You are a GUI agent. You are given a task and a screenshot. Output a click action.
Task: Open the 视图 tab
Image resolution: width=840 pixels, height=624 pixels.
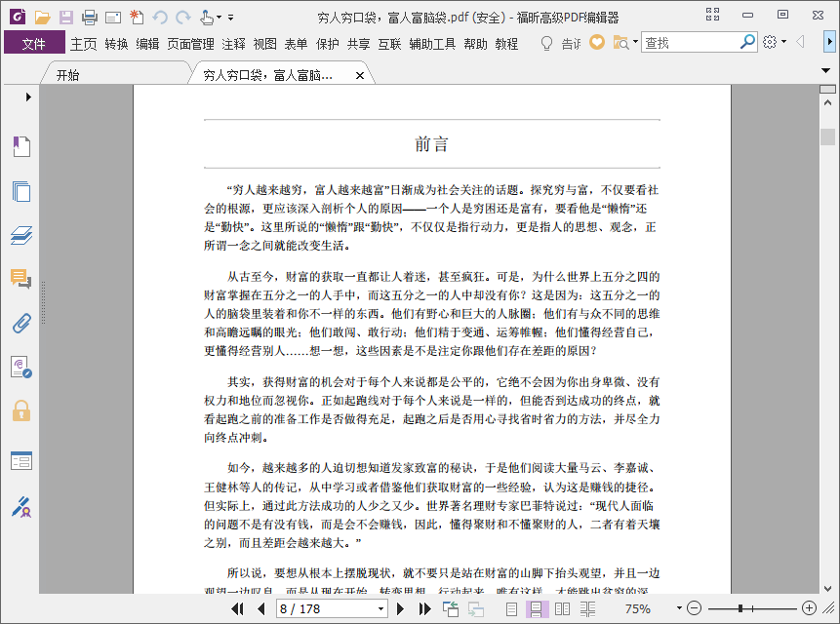tap(264, 43)
